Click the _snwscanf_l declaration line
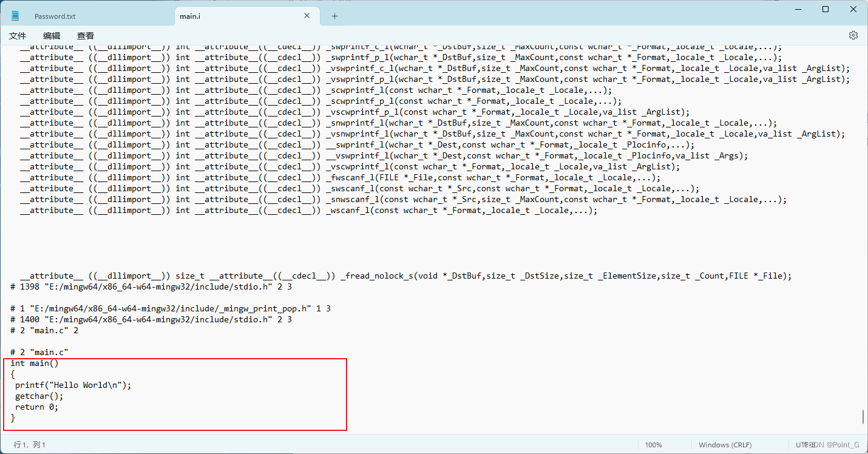 404,199
